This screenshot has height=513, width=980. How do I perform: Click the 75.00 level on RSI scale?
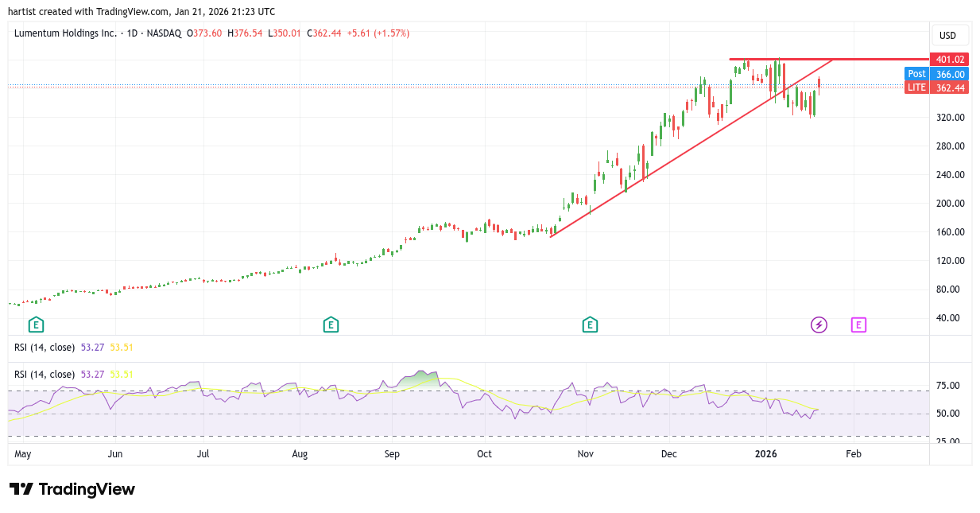947,386
